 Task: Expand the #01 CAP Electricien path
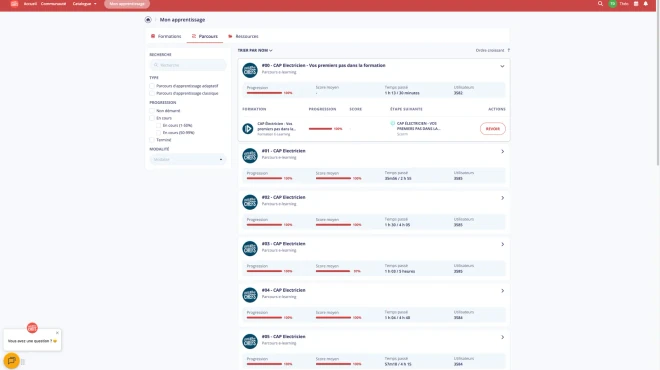[x=503, y=152]
